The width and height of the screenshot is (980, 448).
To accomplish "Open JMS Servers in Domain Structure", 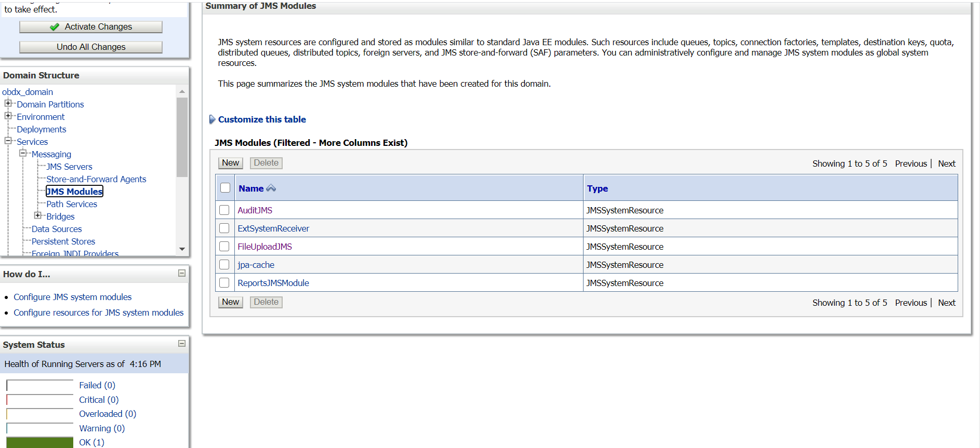I will point(69,167).
